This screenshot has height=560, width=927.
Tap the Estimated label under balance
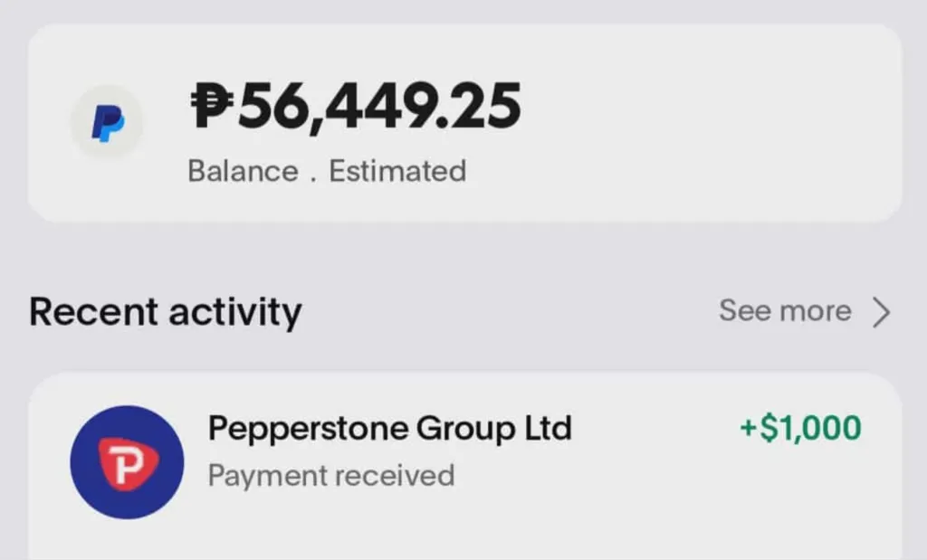(397, 171)
